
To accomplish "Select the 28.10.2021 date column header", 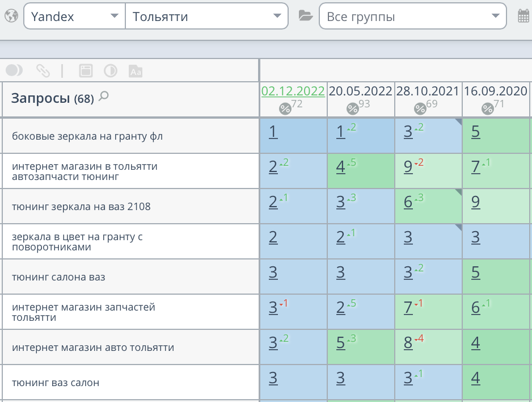I will [428, 91].
